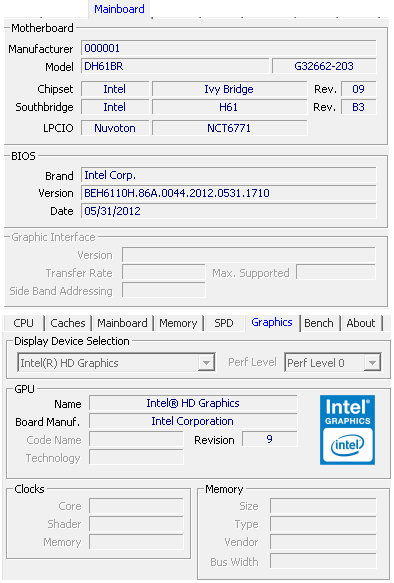This screenshot has width=394, height=583.
Task: Click the GPU Revision value field
Action: pyautogui.click(x=269, y=439)
